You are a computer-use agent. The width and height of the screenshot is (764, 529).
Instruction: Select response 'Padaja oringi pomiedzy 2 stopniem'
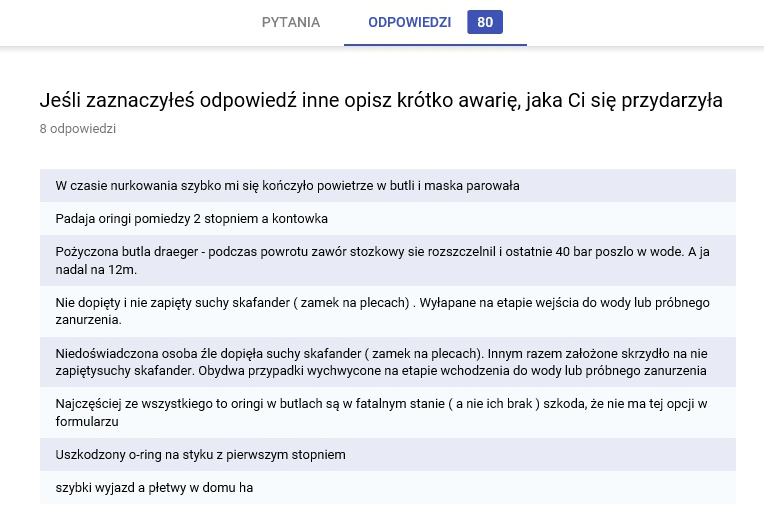(388, 219)
